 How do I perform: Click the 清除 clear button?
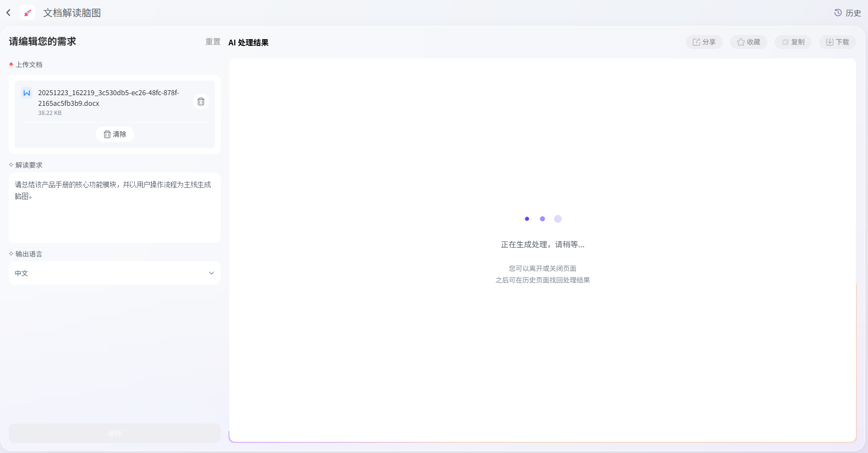coord(115,134)
